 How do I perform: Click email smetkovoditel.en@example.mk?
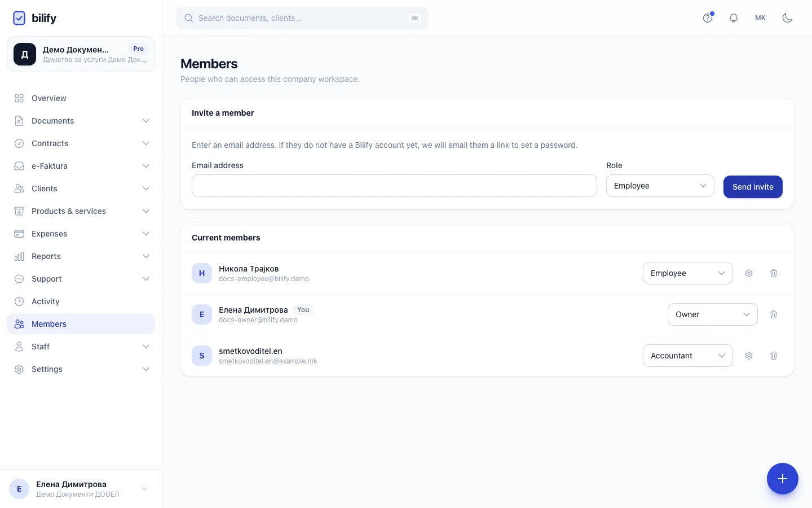coord(268,361)
